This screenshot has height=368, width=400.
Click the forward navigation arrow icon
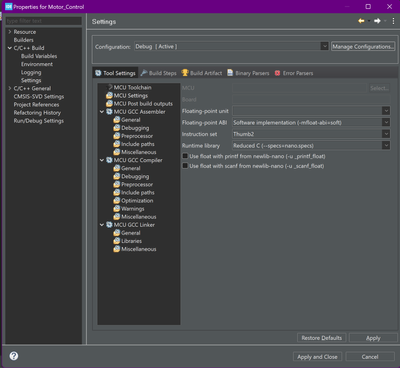pyautogui.click(x=377, y=21)
